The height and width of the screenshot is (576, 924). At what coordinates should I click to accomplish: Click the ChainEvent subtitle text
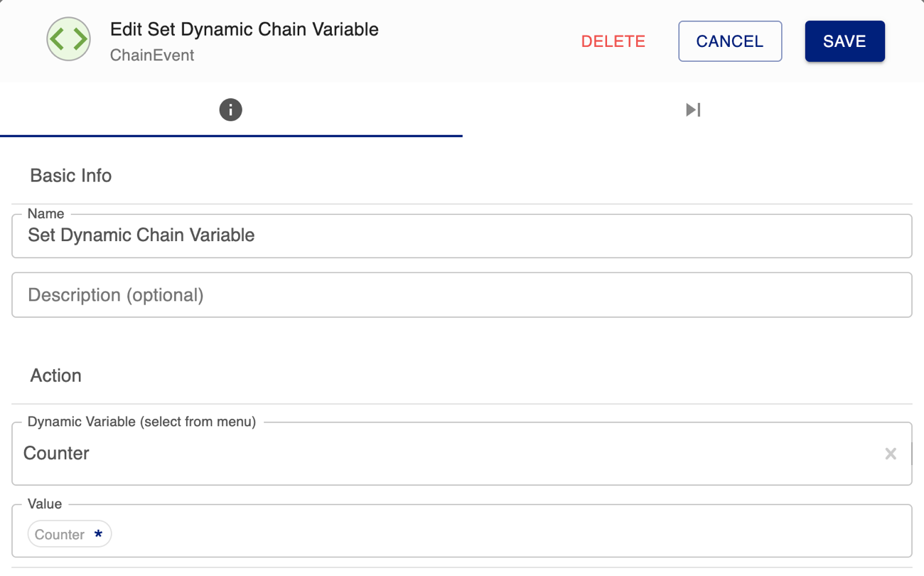pyautogui.click(x=152, y=55)
